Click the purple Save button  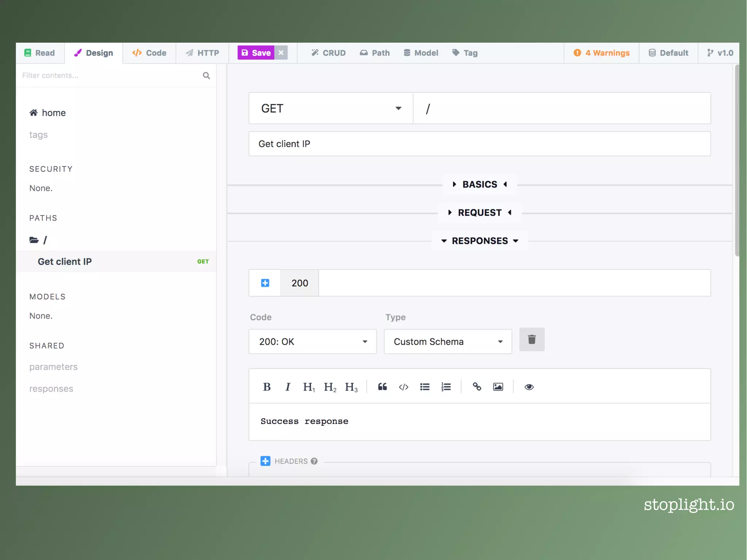[256, 53]
